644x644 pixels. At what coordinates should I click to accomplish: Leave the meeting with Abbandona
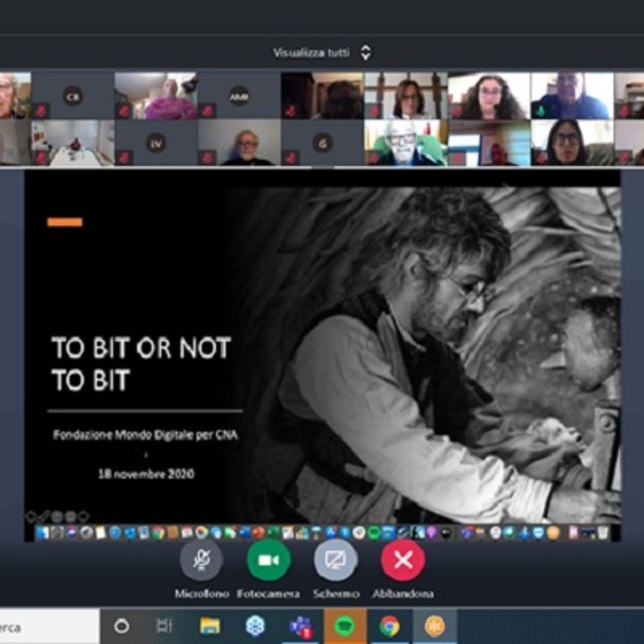pos(402,560)
